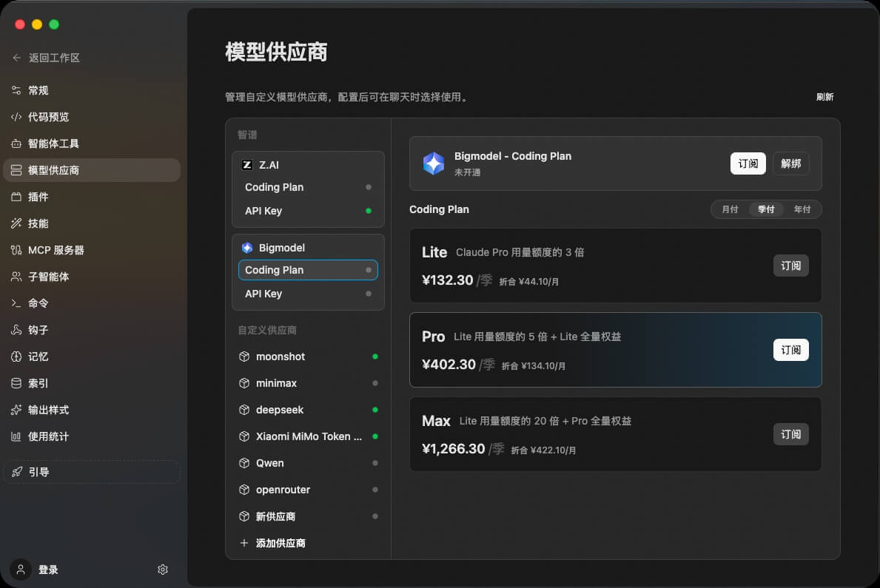
Task: Open the 代码预览 settings section
Action: click(92, 117)
